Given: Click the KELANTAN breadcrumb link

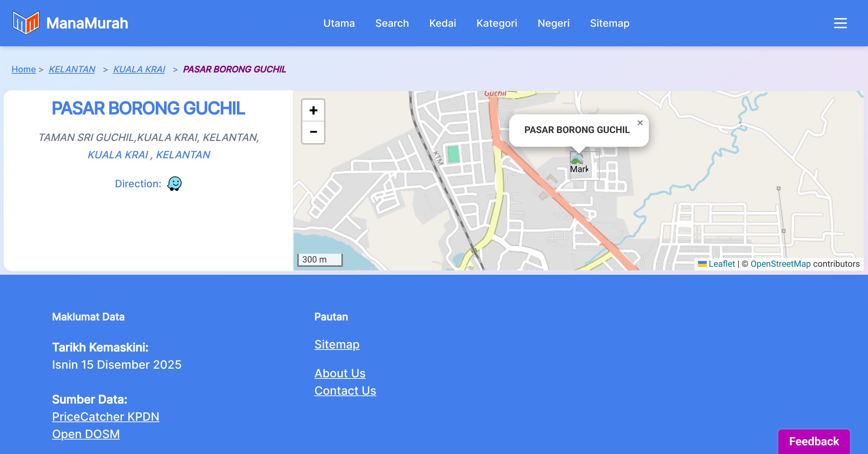Looking at the screenshot, I should pos(72,69).
